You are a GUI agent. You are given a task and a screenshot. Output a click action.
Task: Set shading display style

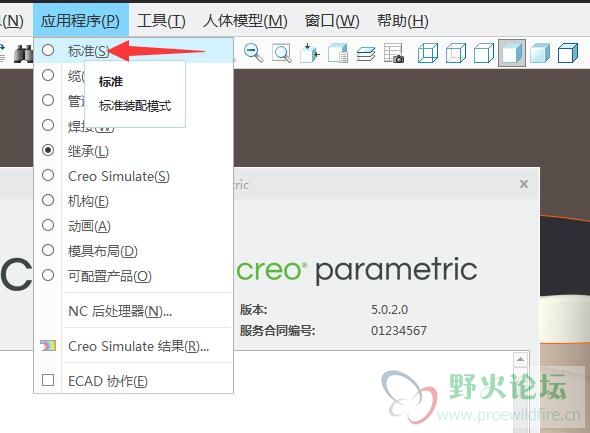coord(512,53)
